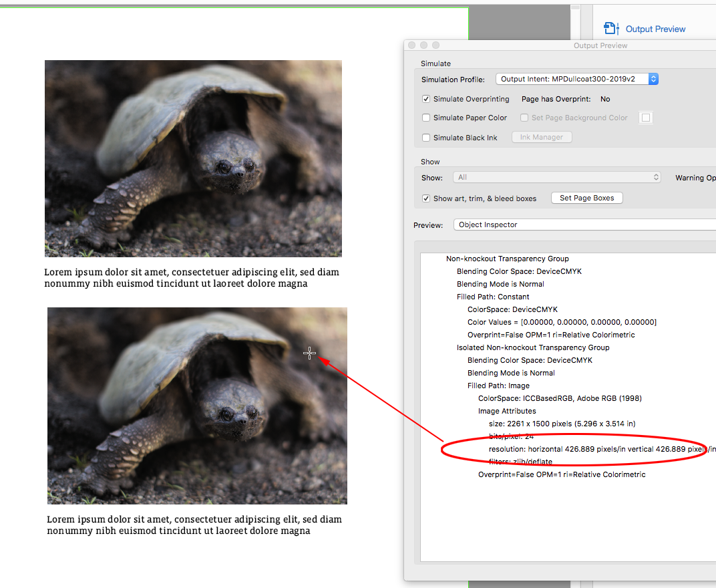716x588 pixels.
Task: Close the Output Preview dialog window
Action: 412,45
